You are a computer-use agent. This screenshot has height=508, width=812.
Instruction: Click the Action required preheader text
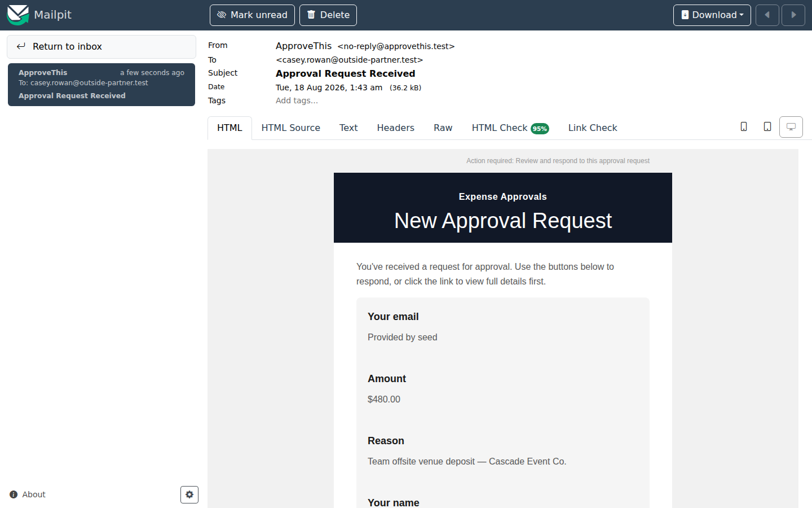click(558, 161)
